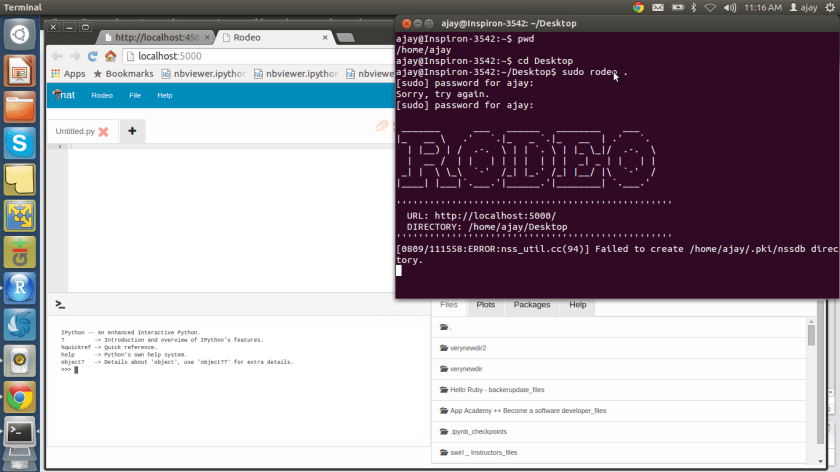Open the Files manager in dock
Screen dimensions: 840x472
click(20, 107)
